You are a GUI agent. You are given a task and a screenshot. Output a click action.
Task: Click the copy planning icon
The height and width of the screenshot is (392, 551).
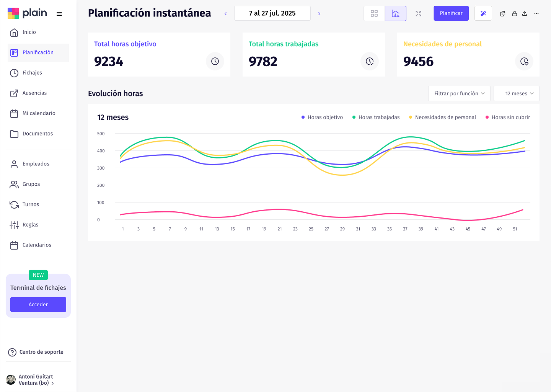point(503,13)
